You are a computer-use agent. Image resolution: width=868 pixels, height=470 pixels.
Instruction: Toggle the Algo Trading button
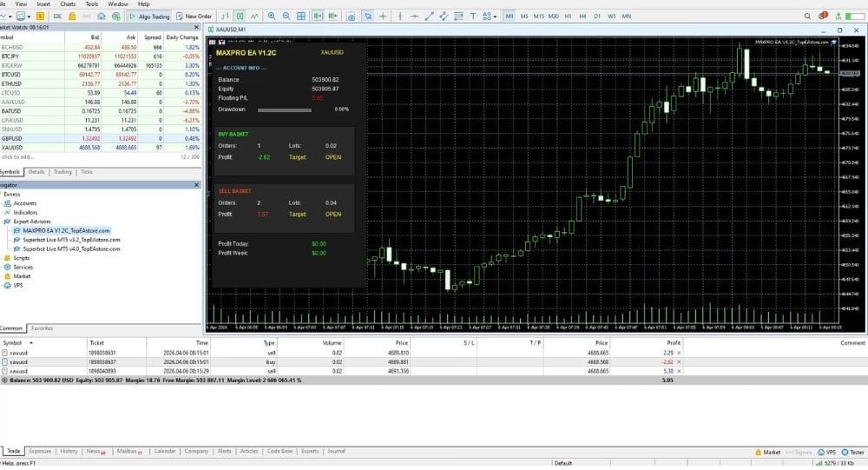point(148,17)
